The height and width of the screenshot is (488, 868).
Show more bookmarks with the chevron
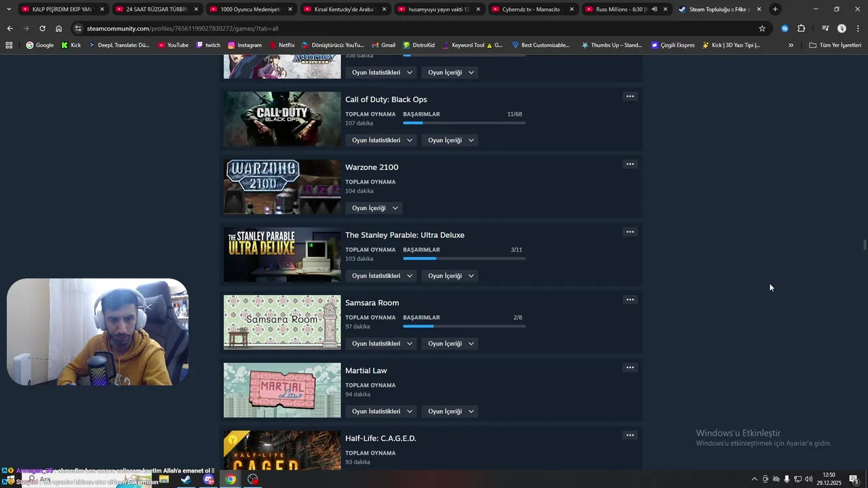(x=791, y=45)
